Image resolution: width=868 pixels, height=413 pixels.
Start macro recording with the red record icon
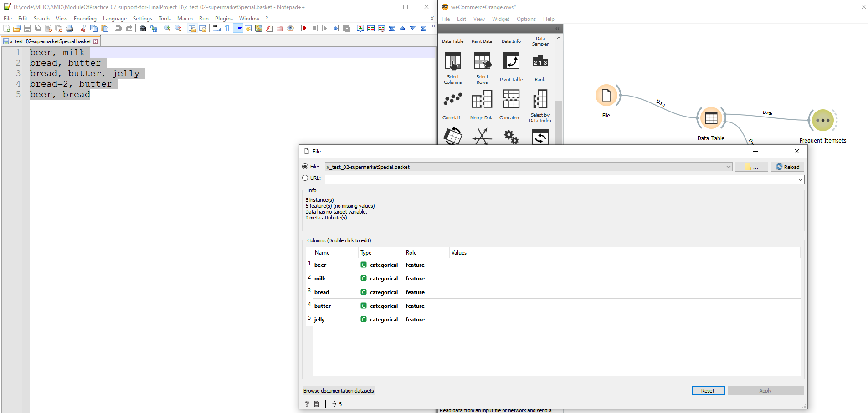click(x=304, y=28)
